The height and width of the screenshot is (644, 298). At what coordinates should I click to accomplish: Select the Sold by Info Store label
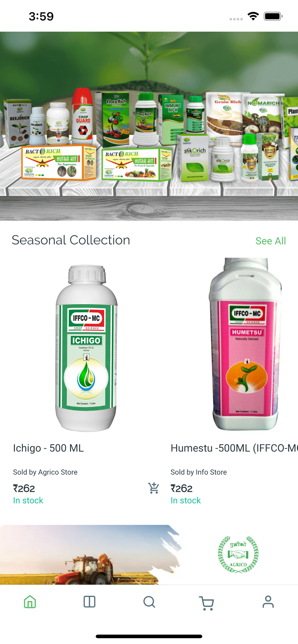199,472
